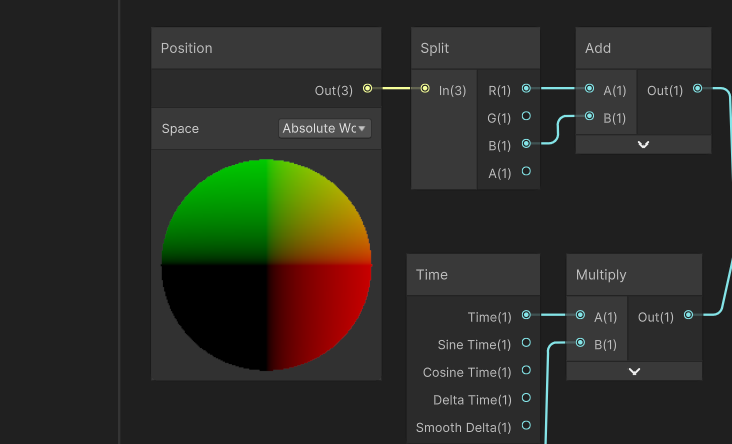The image size is (732, 444).
Task: Select the Split node header
Action: pos(475,48)
